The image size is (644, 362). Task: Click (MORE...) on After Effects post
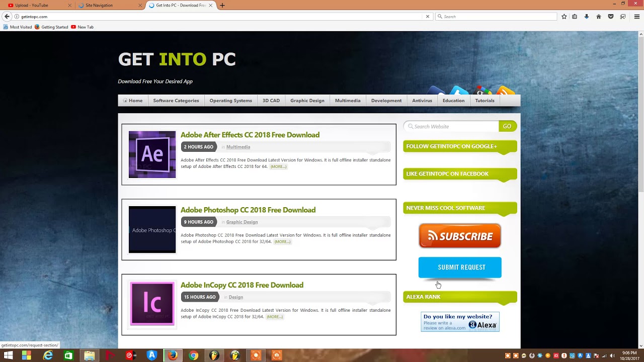click(x=278, y=166)
